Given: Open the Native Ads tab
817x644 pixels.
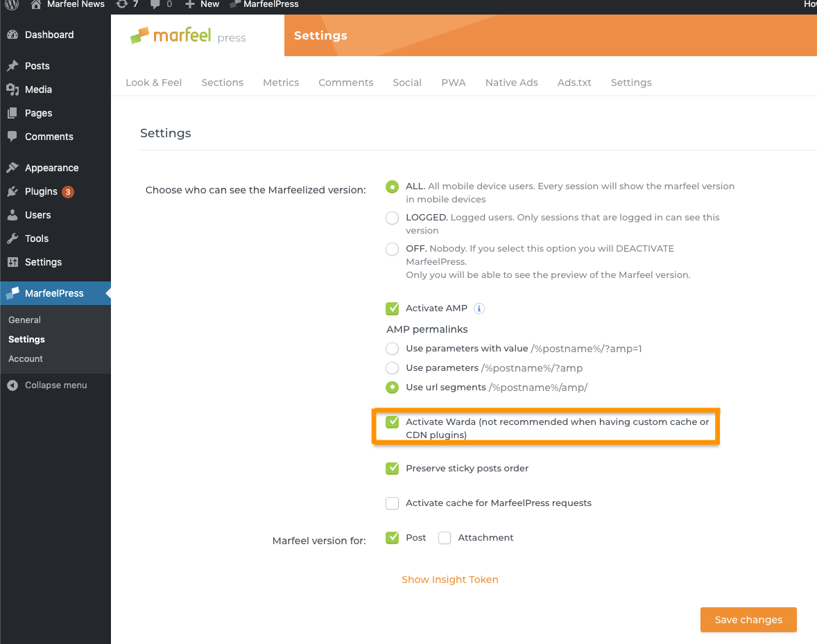Looking at the screenshot, I should [x=512, y=82].
